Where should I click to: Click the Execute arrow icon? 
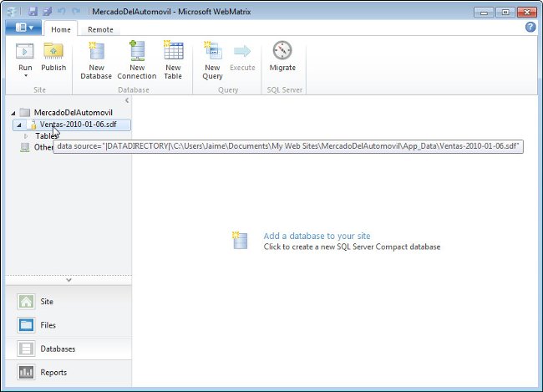pos(242,51)
